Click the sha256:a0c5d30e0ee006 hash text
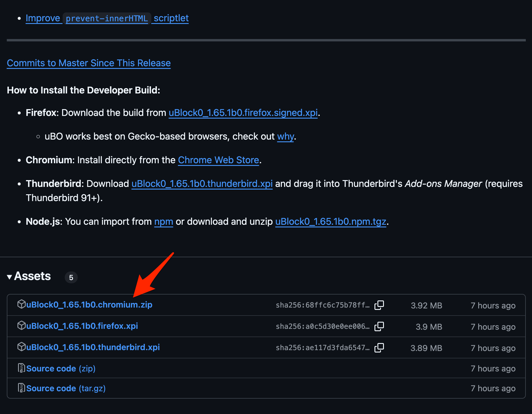 (322, 326)
